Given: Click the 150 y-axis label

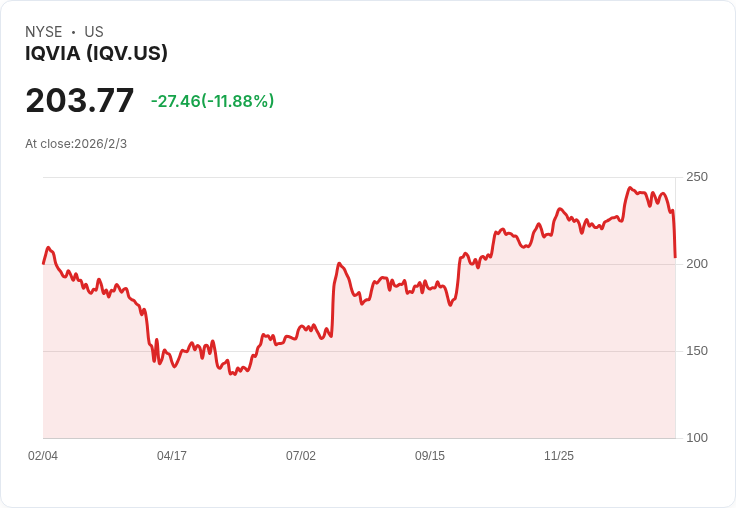Looking at the screenshot, I should (697, 351).
